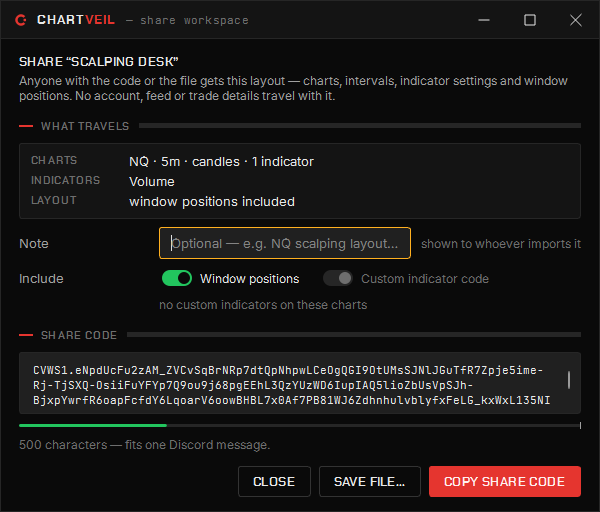Click the "CHARTVEIL" title bar name
Viewport: 600px width, 512px height.
(76, 20)
